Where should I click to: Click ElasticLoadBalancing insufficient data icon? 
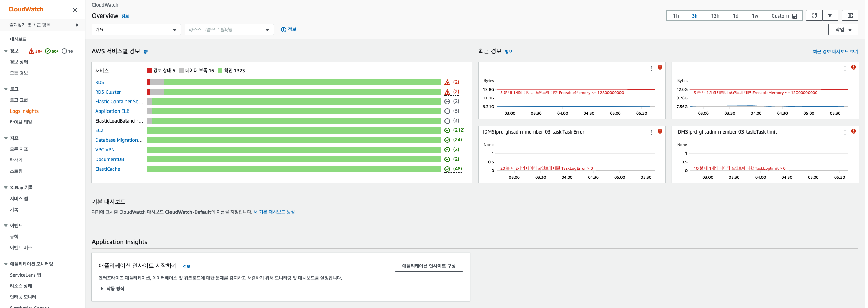(447, 121)
